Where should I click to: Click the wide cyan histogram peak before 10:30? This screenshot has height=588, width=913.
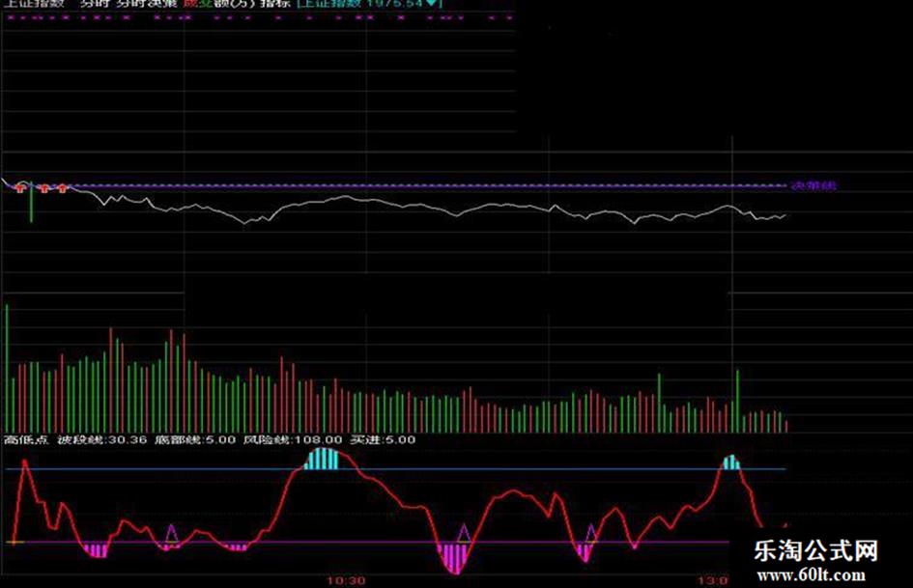point(322,459)
